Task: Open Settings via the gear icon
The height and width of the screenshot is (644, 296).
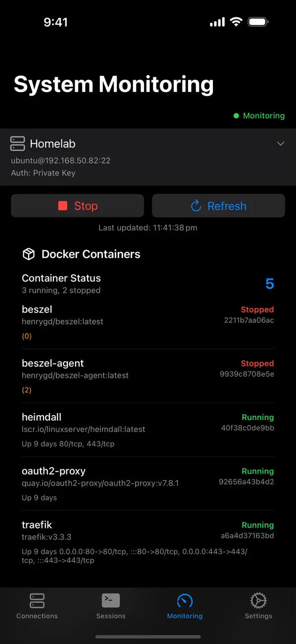Action: (258, 600)
